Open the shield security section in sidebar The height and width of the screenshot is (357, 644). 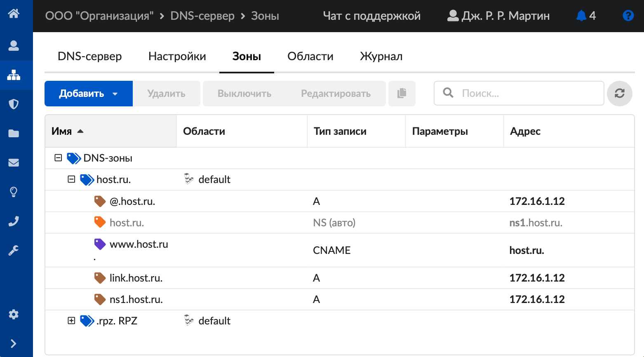tap(14, 104)
